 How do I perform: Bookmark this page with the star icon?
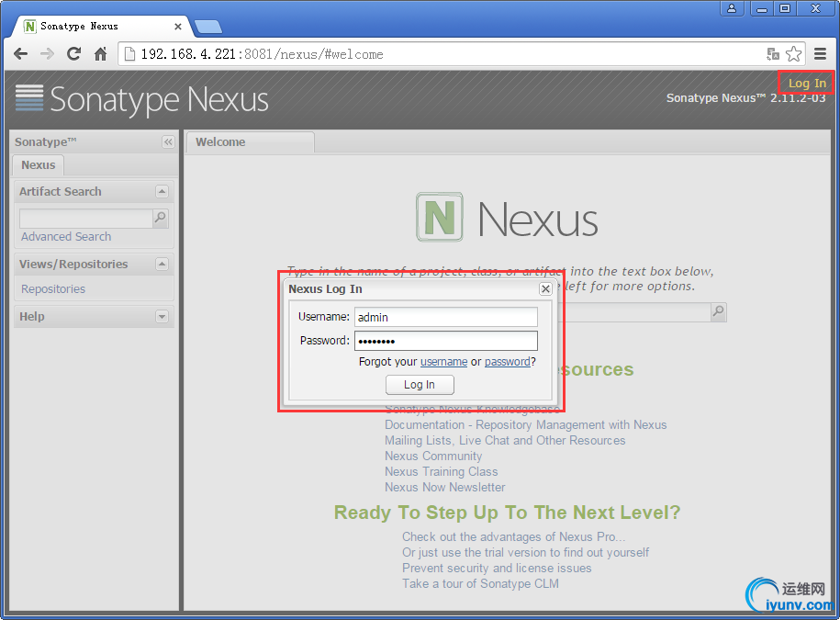[793, 53]
